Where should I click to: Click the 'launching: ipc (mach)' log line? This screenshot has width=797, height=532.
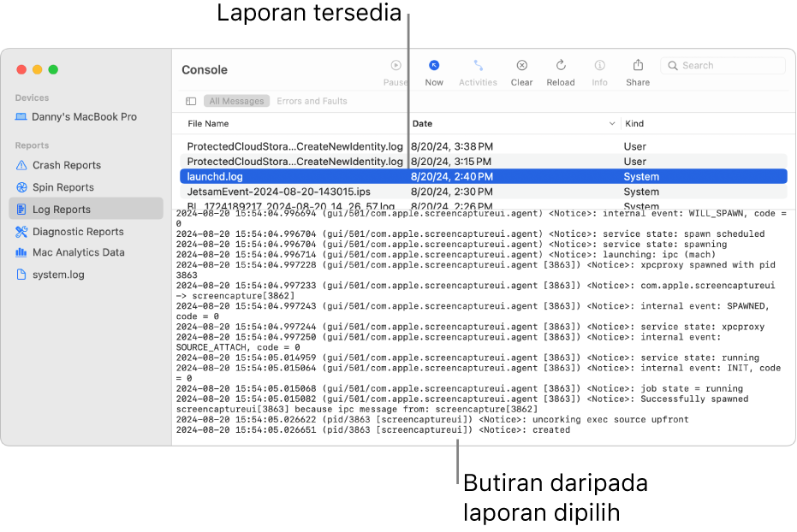click(446, 255)
